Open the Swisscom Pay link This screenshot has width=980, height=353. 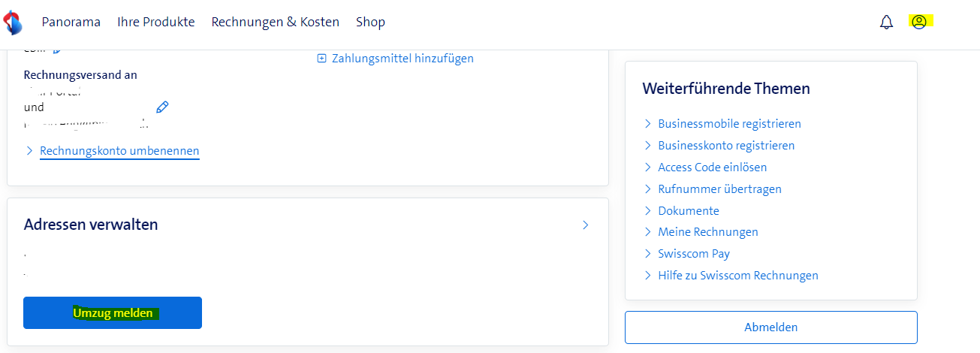click(x=694, y=254)
